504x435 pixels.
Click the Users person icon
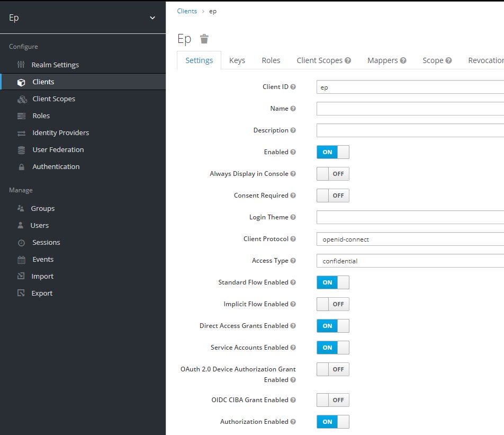click(20, 225)
